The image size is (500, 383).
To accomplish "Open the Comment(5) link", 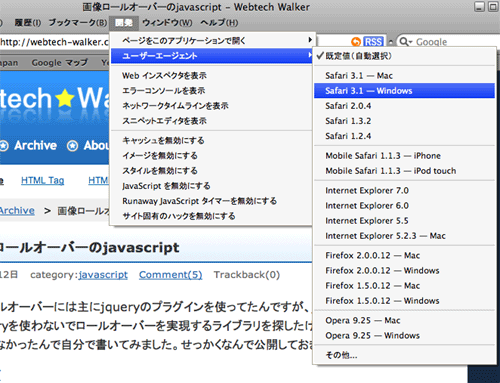I will pos(170,275).
